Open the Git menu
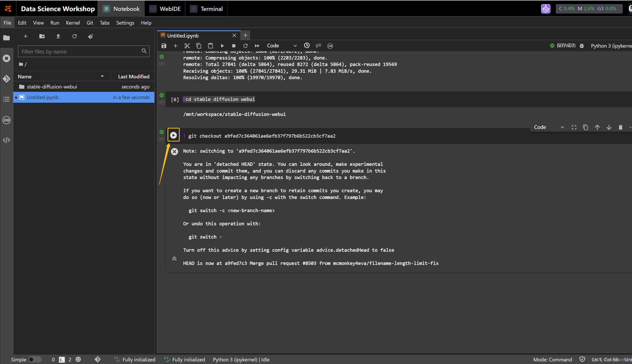The width and height of the screenshot is (632, 364). pos(90,23)
